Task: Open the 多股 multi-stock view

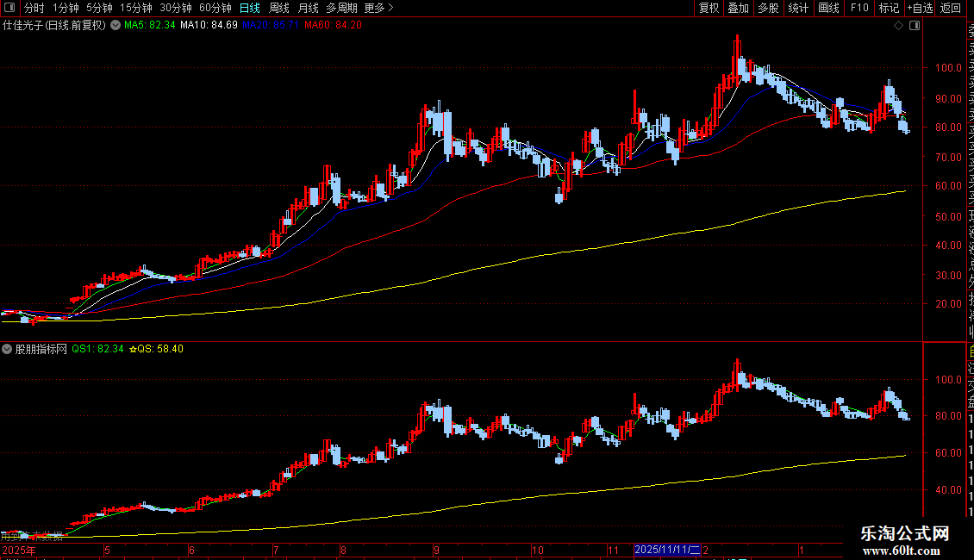Action: pyautogui.click(x=768, y=8)
